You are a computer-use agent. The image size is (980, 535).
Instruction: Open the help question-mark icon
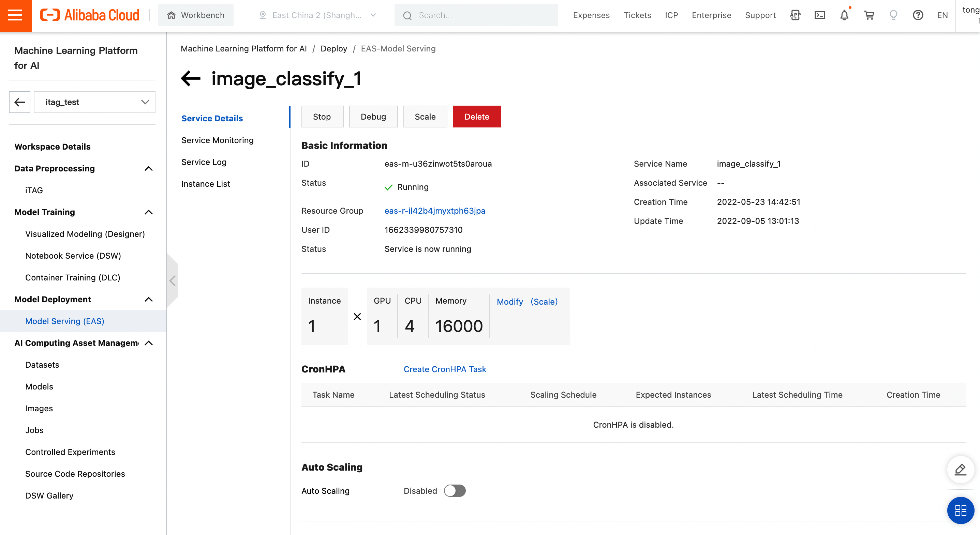click(x=918, y=15)
